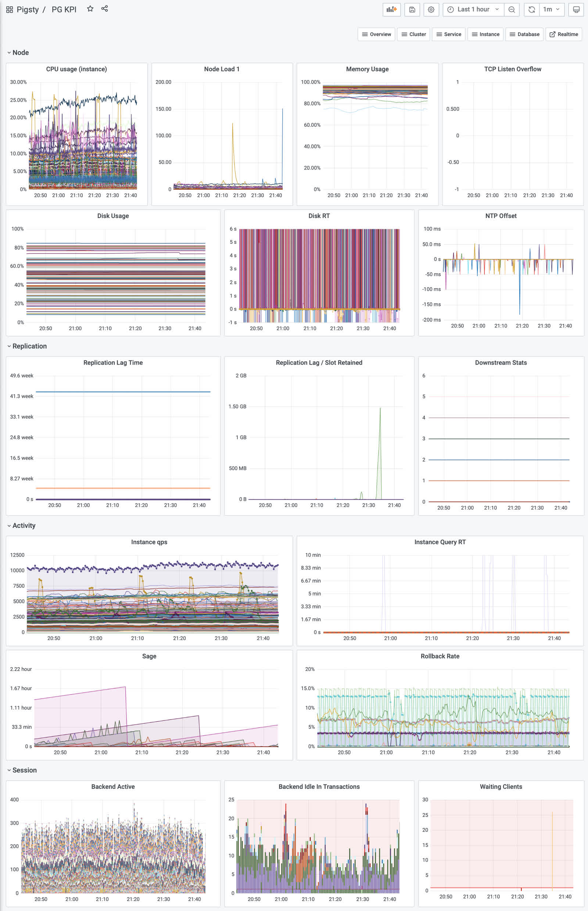
Task: Open the Node Load 1 panel title menu
Action: point(222,69)
